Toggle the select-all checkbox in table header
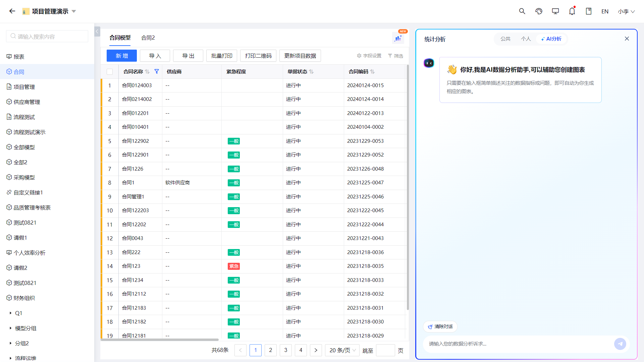The image size is (644, 362). coord(110,71)
